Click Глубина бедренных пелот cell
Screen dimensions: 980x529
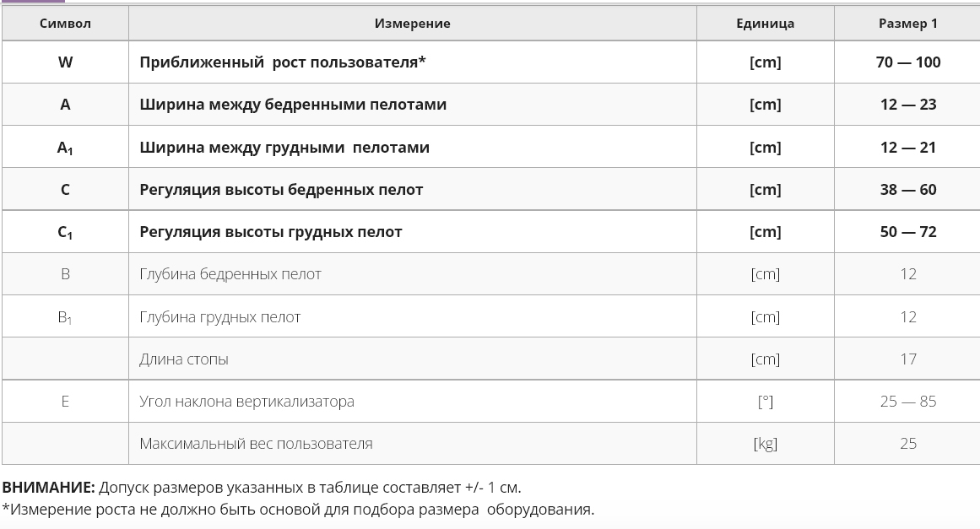pyautogui.click(x=413, y=274)
